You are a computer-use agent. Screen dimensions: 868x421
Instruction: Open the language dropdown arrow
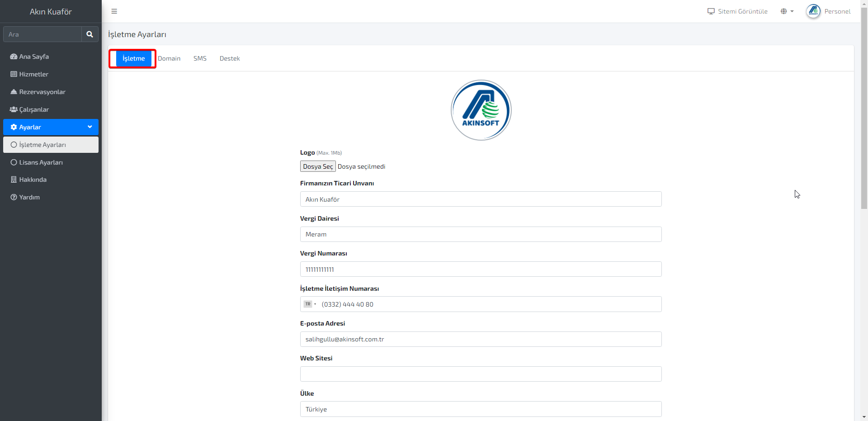(792, 11)
